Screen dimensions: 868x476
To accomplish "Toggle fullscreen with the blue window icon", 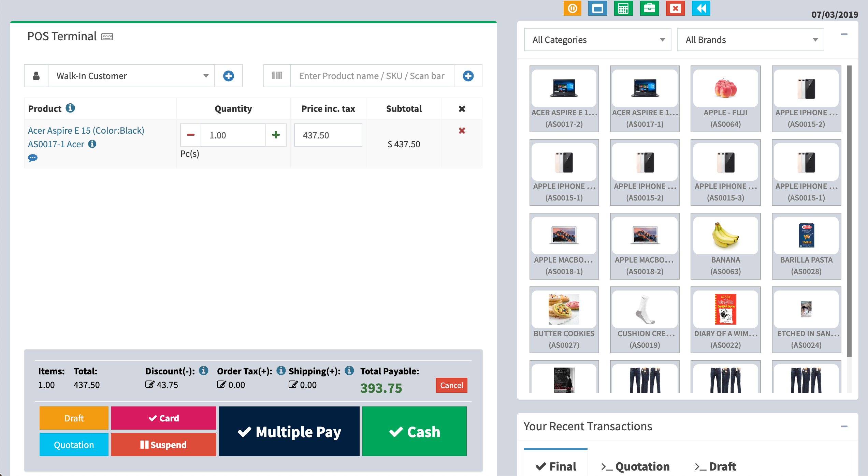I will [597, 8].
